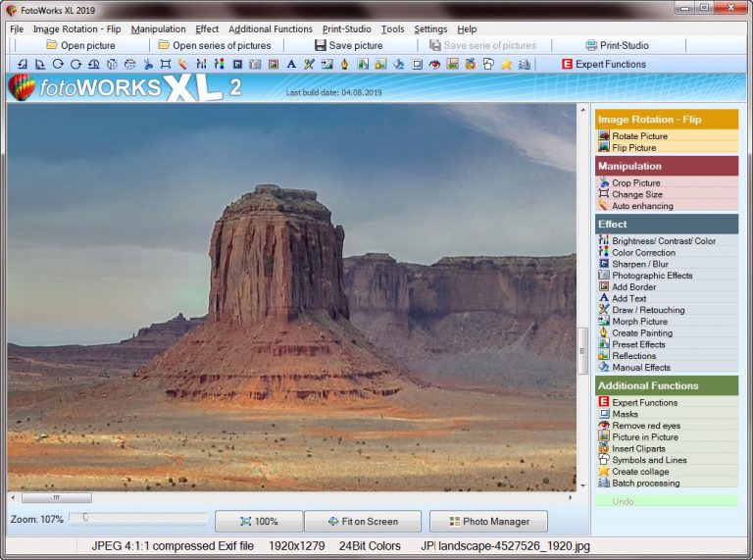This screenshot has height=560, width=753.
Task: Select Create collage in the side panel
Action: [667, 472]
